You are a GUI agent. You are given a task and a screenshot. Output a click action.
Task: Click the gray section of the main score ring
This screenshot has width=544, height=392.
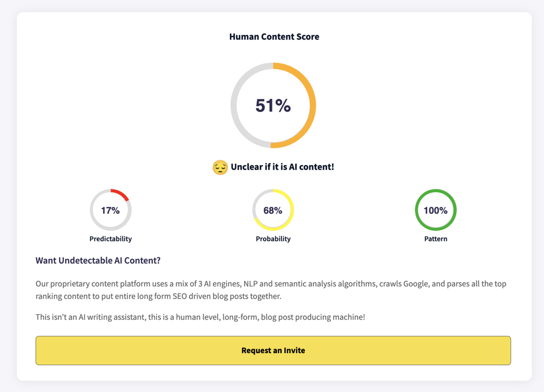[x=235, y=106]
